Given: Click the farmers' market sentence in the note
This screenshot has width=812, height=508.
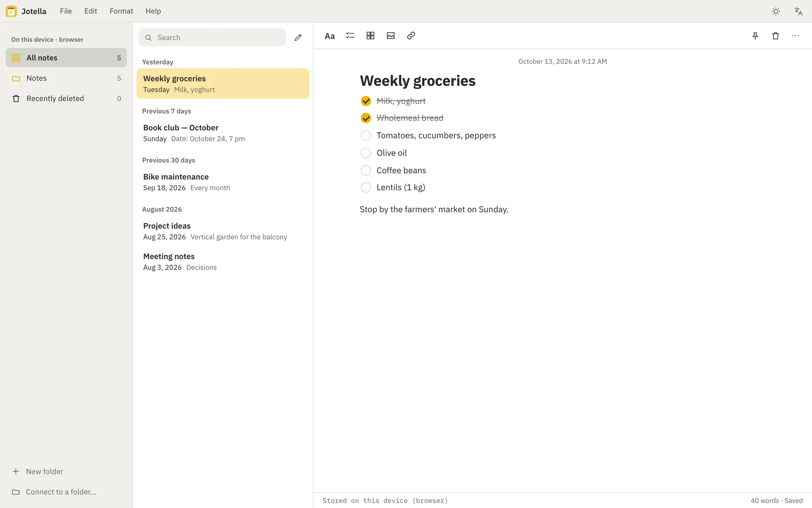Looking at the screenshot, I should 434,210.
